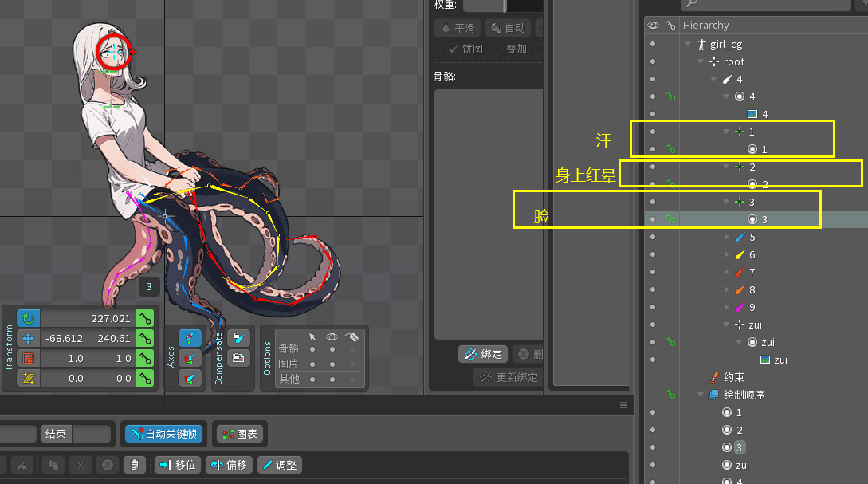Screen dimensions: 868x484
Task: Click the X translation value field -68.612
Action: point(64,338)
